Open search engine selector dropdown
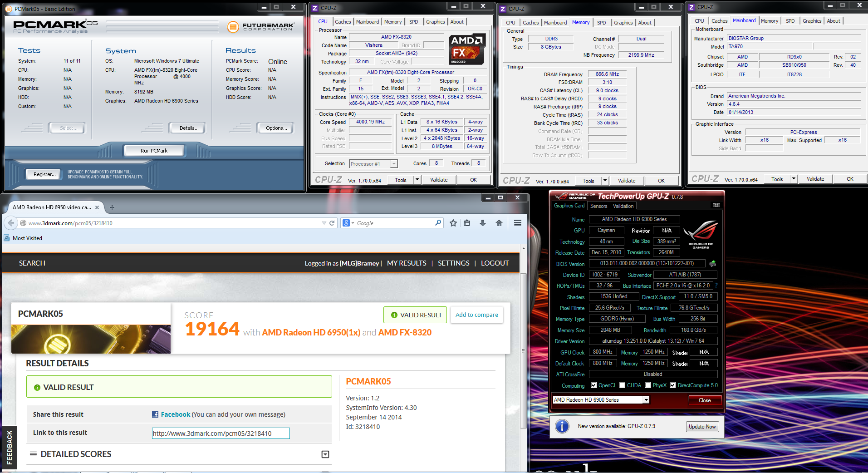Viewport: 868px width, 473px height. [x=352, y=223]
